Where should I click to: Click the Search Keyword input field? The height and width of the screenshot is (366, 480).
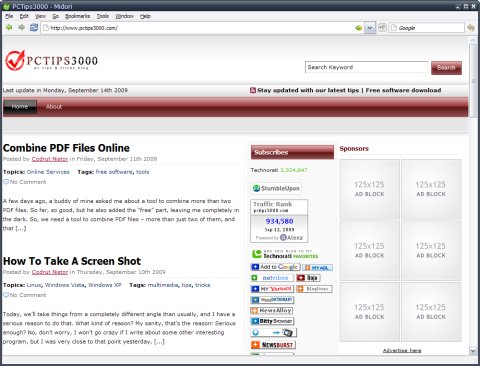tap(366, 67)
